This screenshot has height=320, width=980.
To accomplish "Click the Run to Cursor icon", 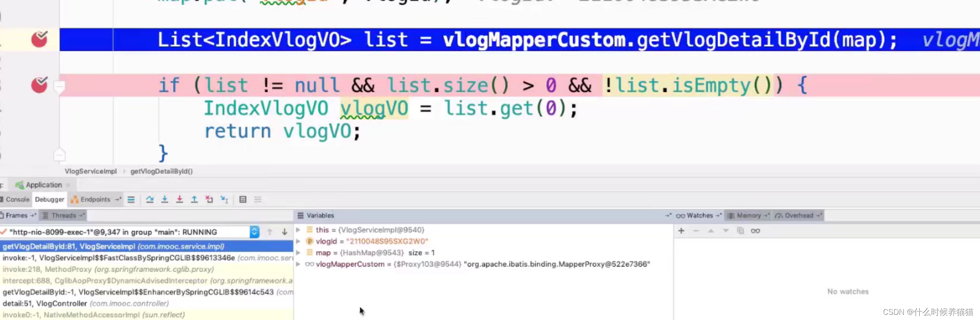I will tap(224, 199).
